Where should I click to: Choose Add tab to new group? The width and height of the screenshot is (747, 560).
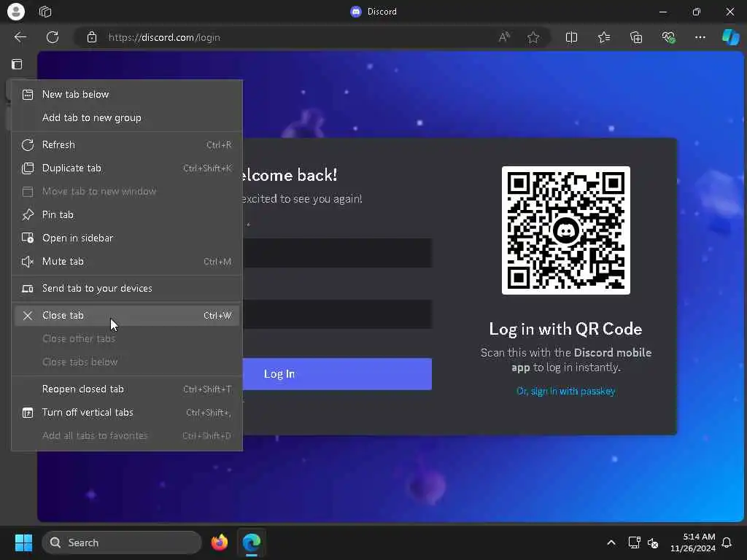click(x=127, y=117)
